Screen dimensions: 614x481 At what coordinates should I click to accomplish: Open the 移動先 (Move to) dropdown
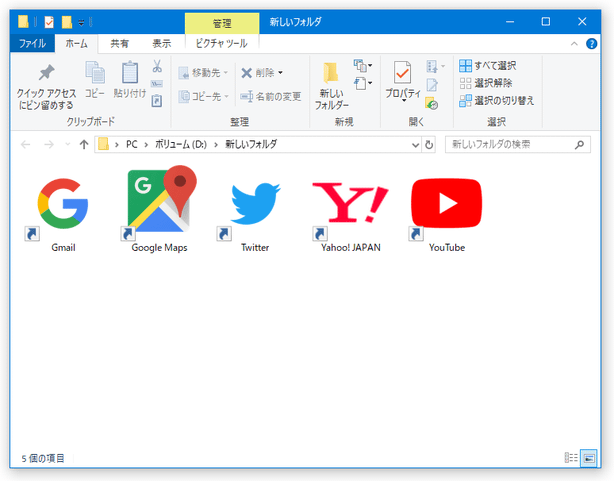(203, 73)
